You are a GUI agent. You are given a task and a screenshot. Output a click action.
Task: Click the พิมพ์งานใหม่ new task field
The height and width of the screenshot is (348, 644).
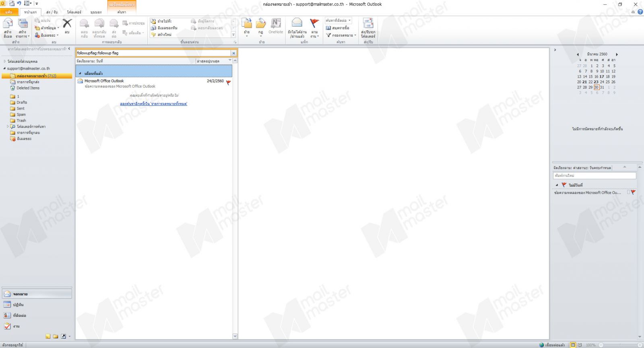point(594,176)
